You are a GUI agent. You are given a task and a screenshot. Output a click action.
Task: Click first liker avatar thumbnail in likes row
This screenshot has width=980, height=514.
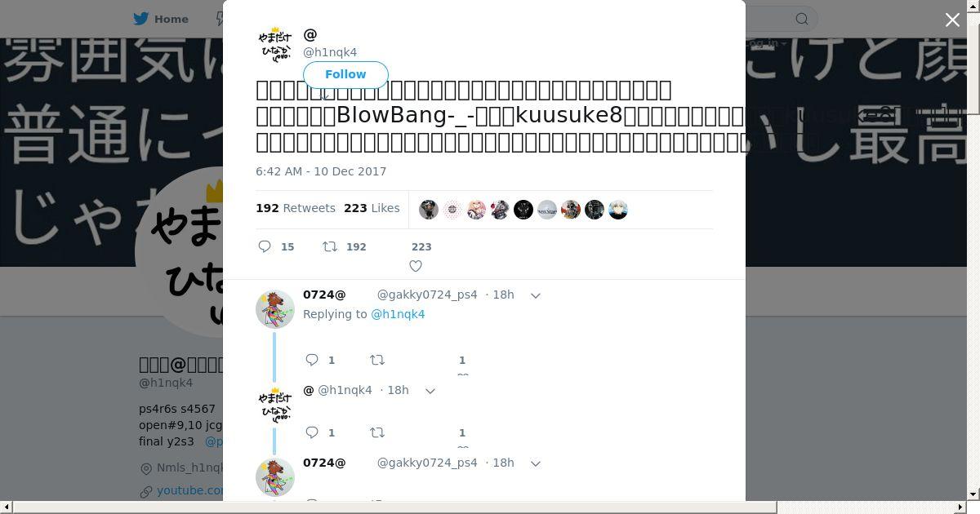pos(429,210)
